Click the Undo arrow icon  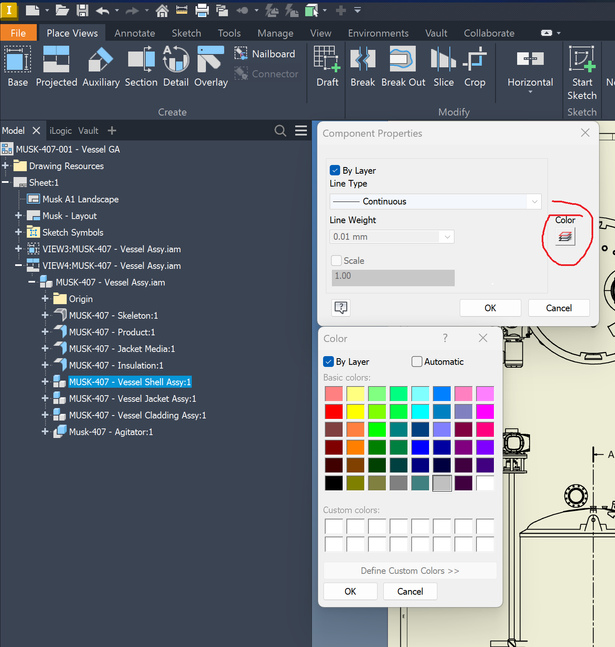point(103,10)
